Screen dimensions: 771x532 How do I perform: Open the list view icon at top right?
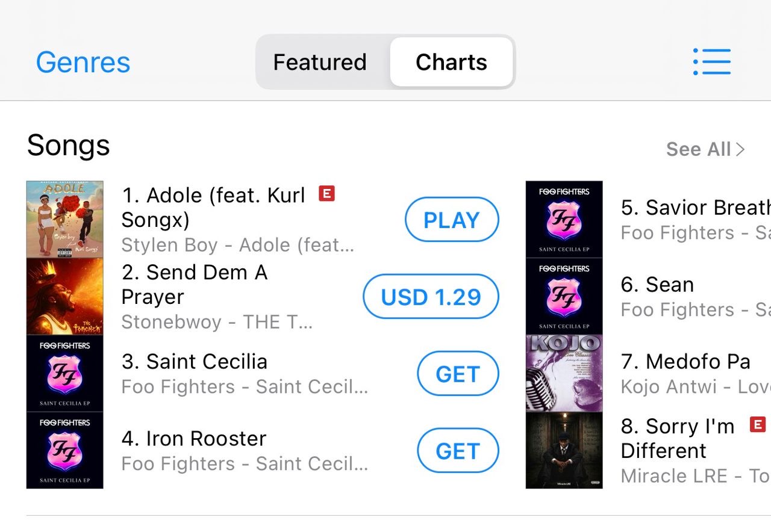coord(712,62)
